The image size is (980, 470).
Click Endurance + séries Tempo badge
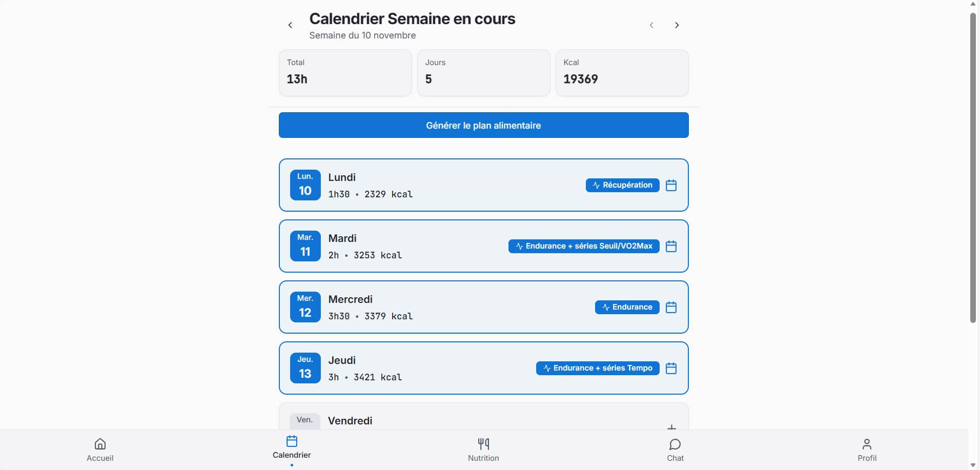pos(598,368)
